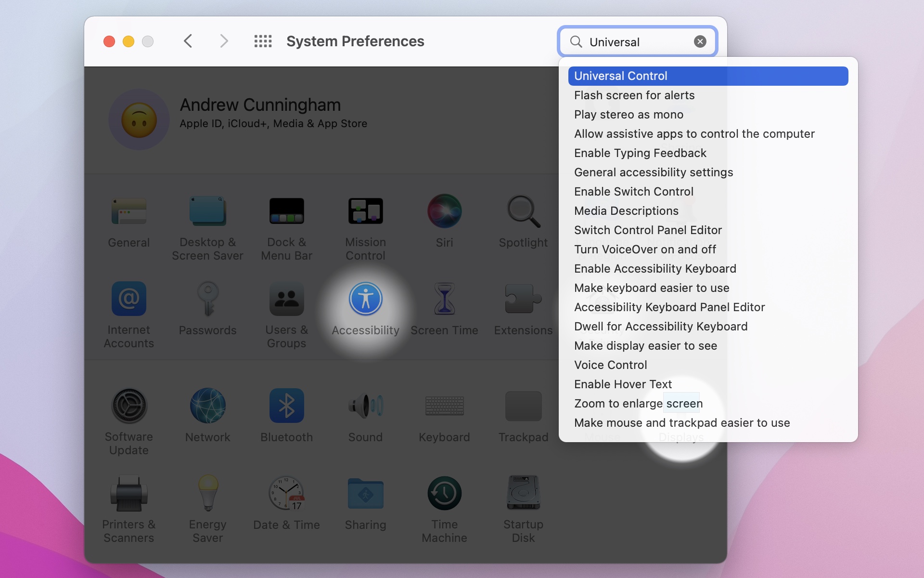Select Make keyboard easier to use
This screenshot has width=924, height=578.
708,288
